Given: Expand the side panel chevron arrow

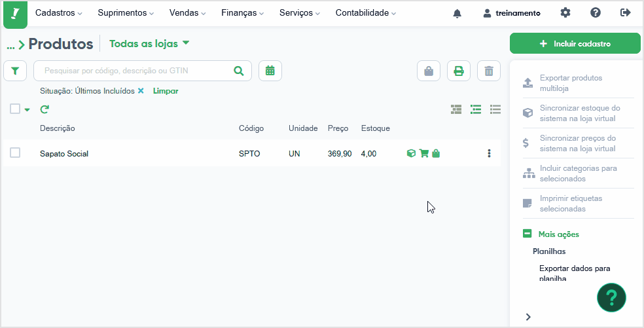Looking at the screenshot, I should [528, 316].
